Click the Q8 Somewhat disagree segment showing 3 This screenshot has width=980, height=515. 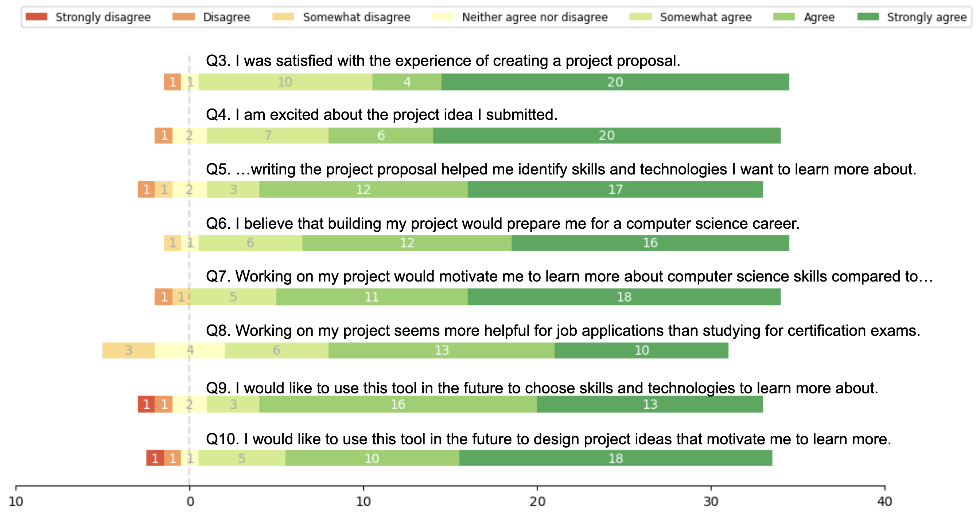pos(129,350)
